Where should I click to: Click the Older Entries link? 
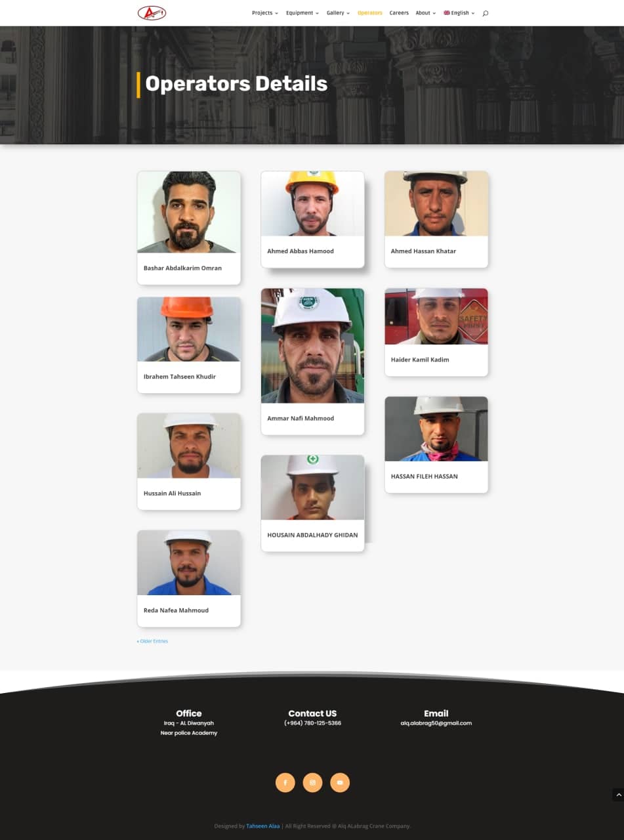click(152, 641)
